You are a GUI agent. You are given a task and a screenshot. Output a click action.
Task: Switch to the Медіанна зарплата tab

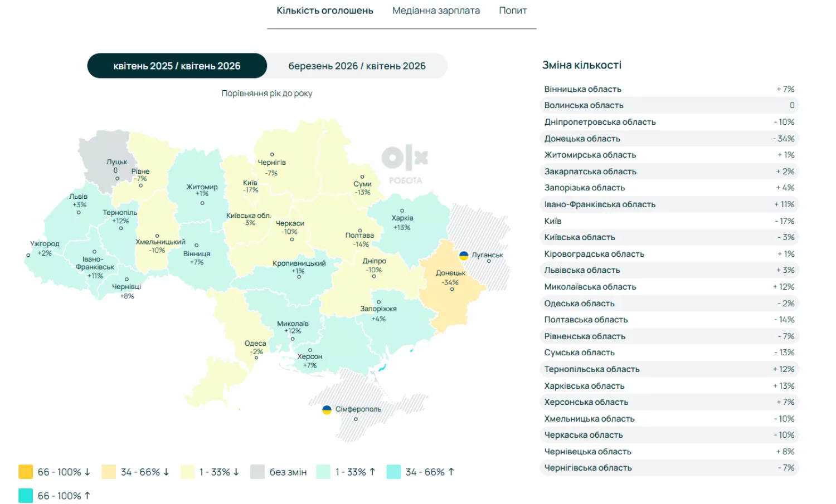tap(436, 11)
